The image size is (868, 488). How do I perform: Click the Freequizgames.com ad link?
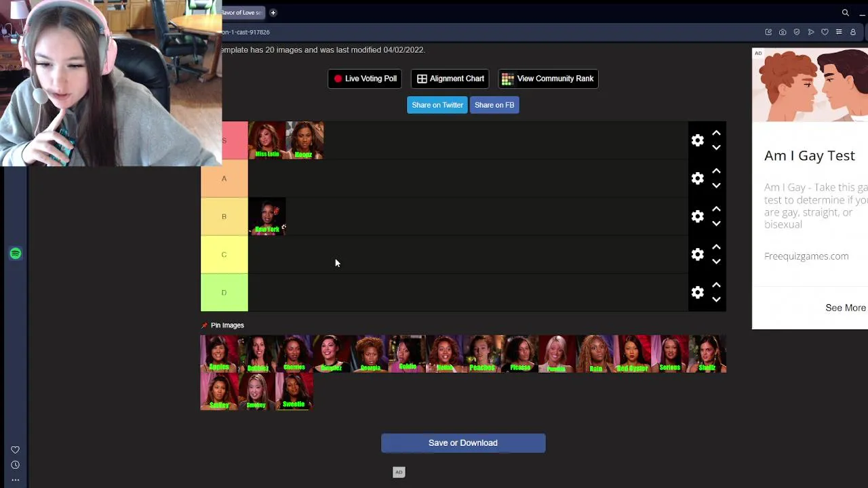click(x=806, y=256)
